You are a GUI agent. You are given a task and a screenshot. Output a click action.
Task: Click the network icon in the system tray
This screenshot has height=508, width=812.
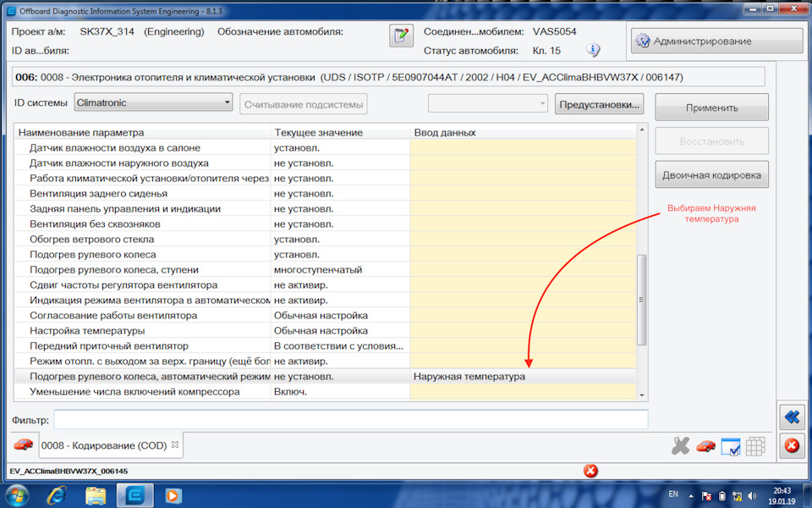737,496
